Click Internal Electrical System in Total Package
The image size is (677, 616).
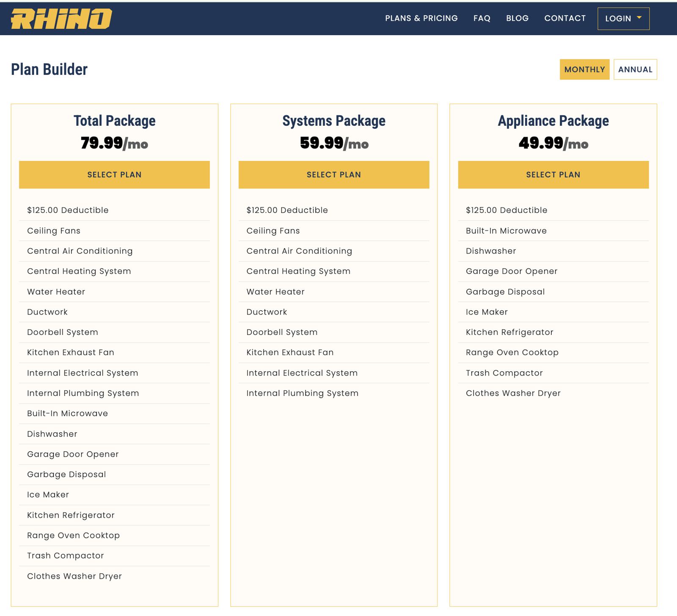(114, 373)
